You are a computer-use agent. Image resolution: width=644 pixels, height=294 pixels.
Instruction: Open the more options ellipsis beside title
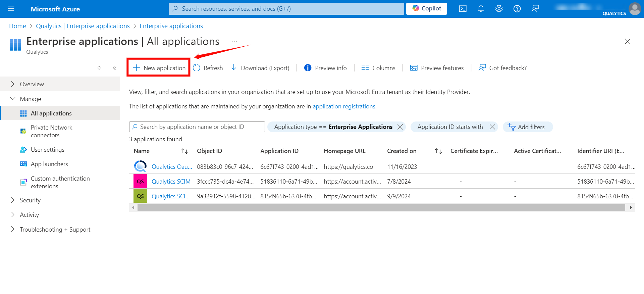point(234,41)
